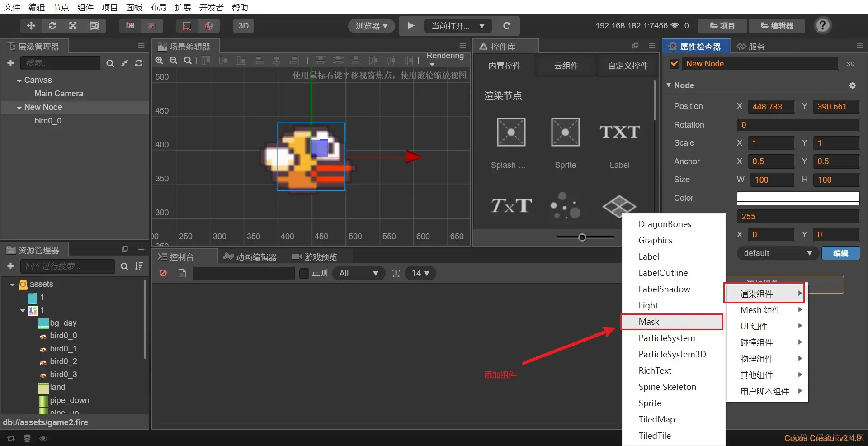Viewport: 868px width, 446px height.
Task: Open the 项目 folder button
Action: (722, 26)
